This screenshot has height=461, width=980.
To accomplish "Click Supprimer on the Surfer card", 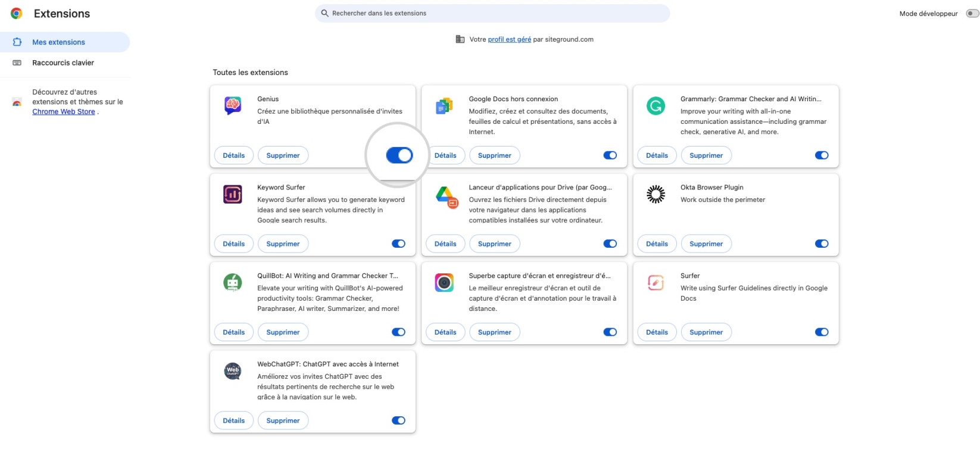I will (x=706, y=332).
